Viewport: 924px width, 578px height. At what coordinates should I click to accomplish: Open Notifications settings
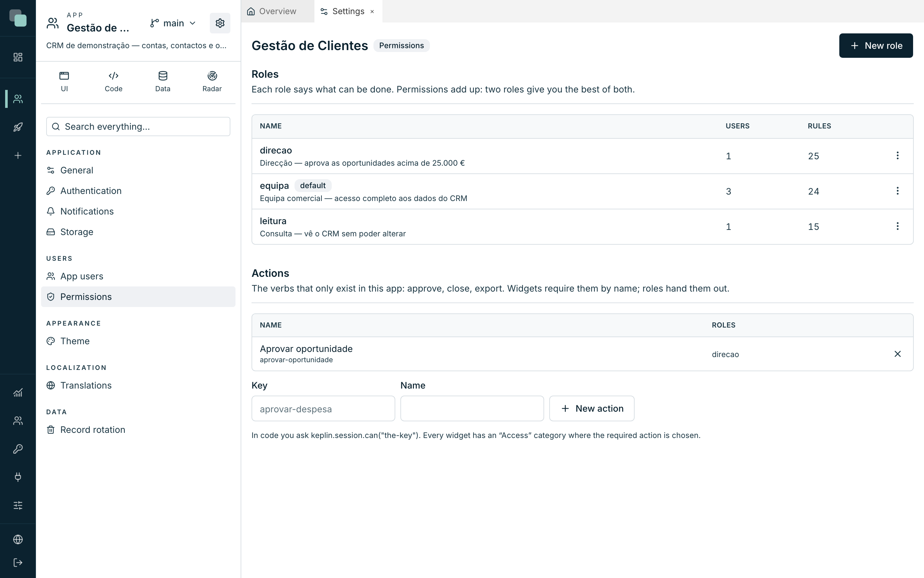[x=138, y=211]
